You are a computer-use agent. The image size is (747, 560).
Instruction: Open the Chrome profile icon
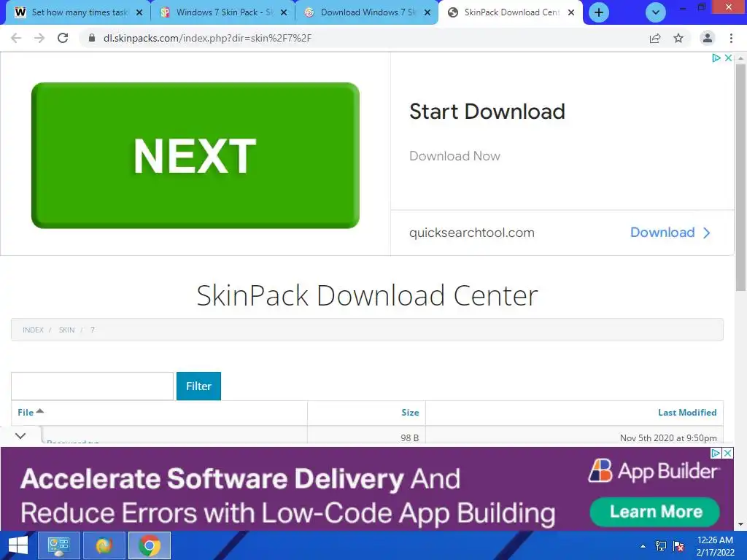pos(708,38)
